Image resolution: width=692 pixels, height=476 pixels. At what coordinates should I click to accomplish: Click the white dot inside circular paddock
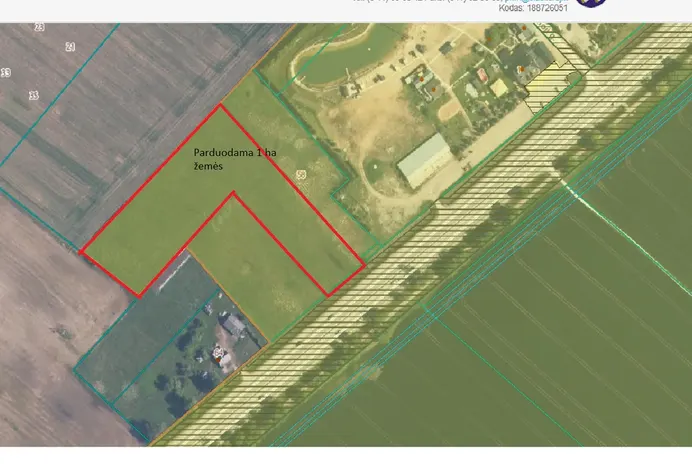coord(376,167)
